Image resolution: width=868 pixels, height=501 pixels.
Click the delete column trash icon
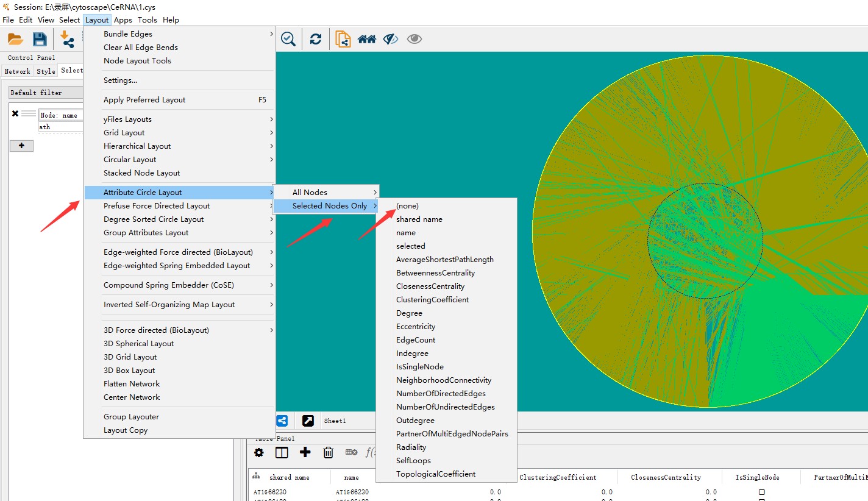(x=328, y=452)
